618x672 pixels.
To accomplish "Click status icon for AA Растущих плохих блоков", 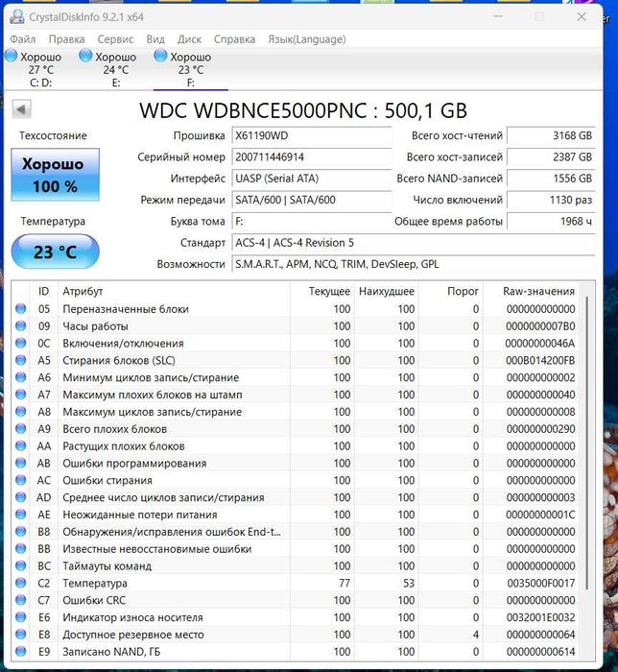I will [20, 445].
